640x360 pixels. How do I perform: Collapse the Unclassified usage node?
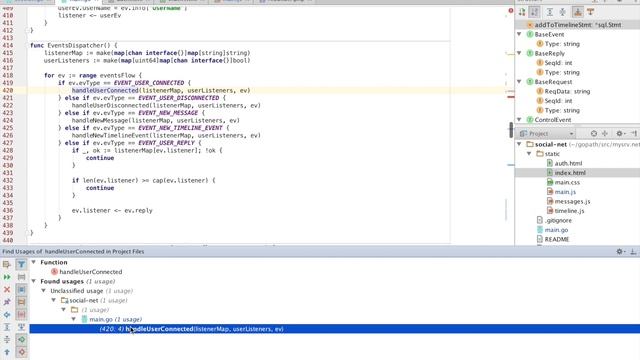[x=44, y=291]
